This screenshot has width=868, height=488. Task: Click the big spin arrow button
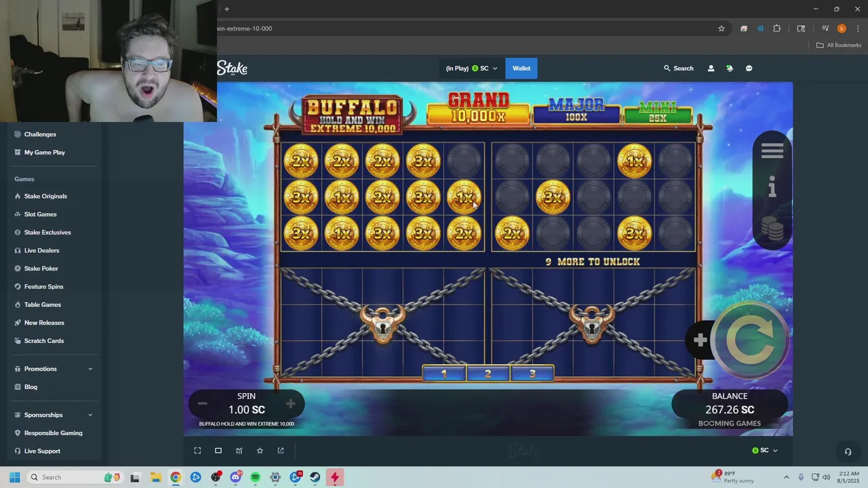click(749, 340)
